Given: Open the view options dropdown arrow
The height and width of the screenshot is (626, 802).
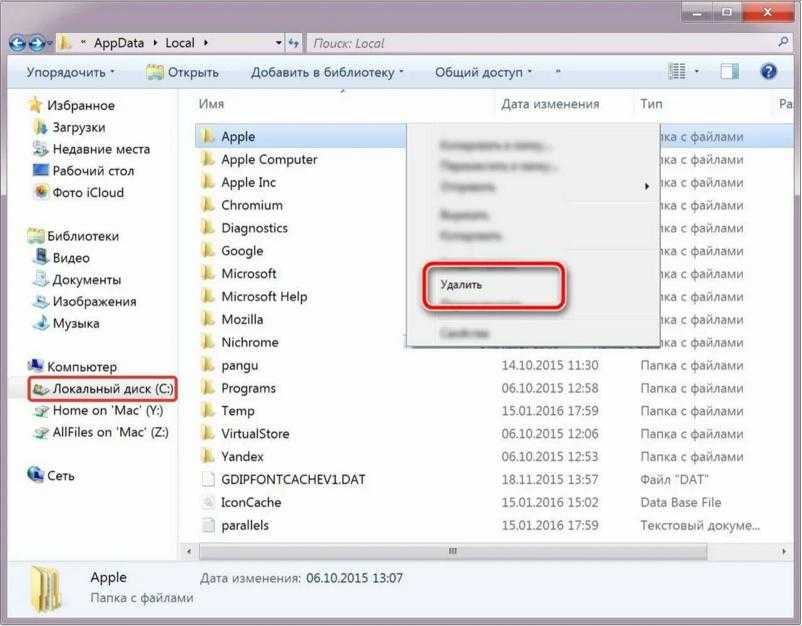Looking at the screenshot, I should tap(698, 72).
